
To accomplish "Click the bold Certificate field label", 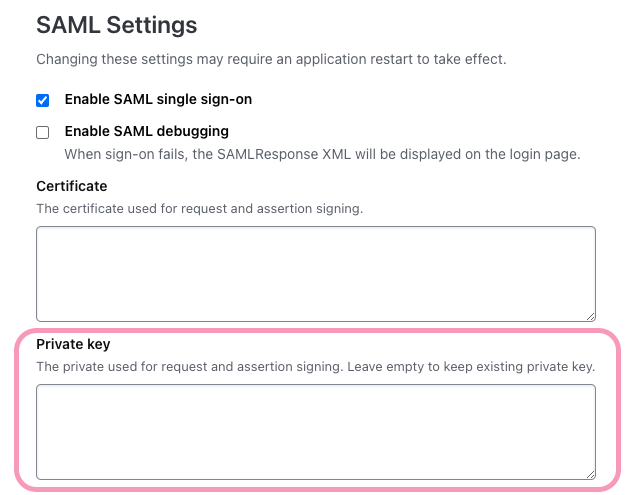I will pos(71,186).
